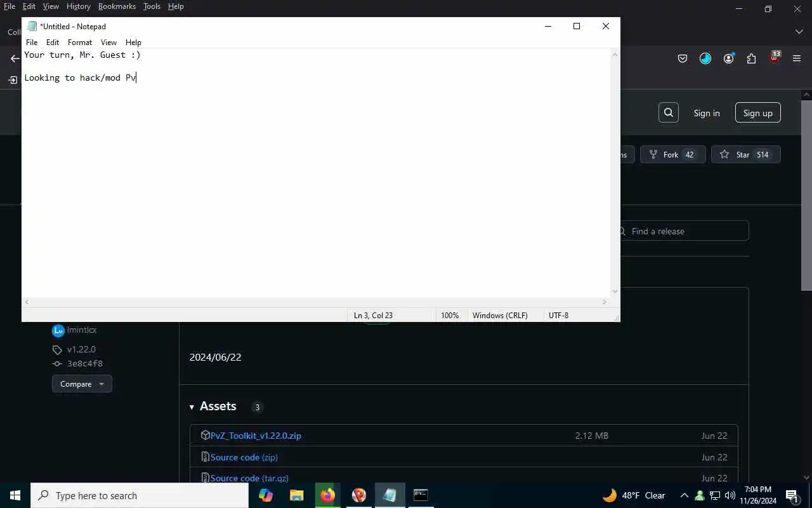This screenshot has width=812, height=508.
Task: Click the Firefox back arrow
Action: (x=15, y=58)
